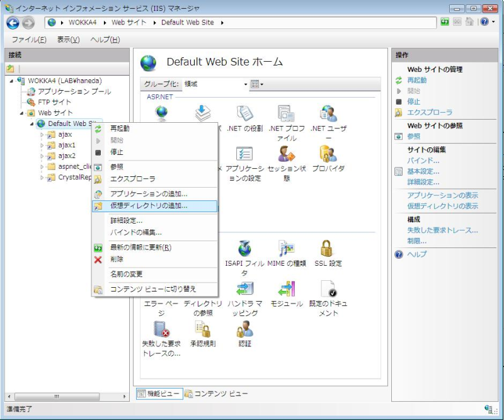504x420 pixels.
Task: Choose バインドの編集... from context menu
Action: [154, 232]
